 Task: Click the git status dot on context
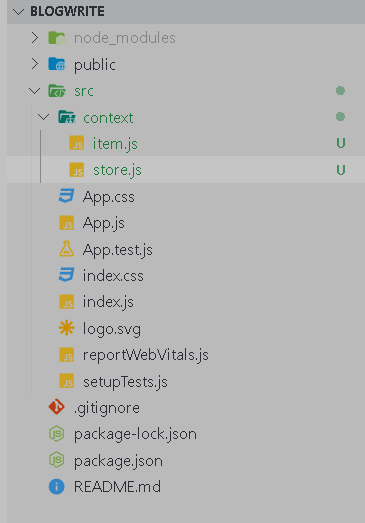(x=340, y=117)
